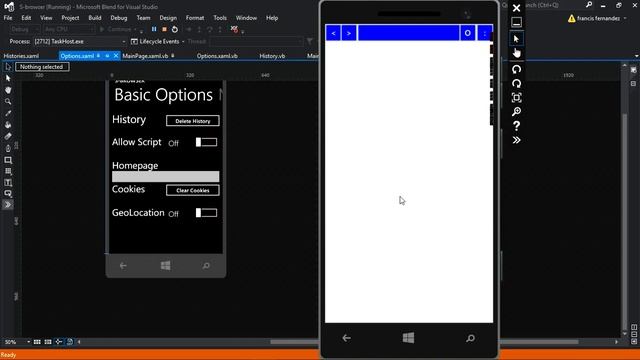Open the Thread dropdown
The width and height of the screenshot is (640, 360).
point(257,42)
